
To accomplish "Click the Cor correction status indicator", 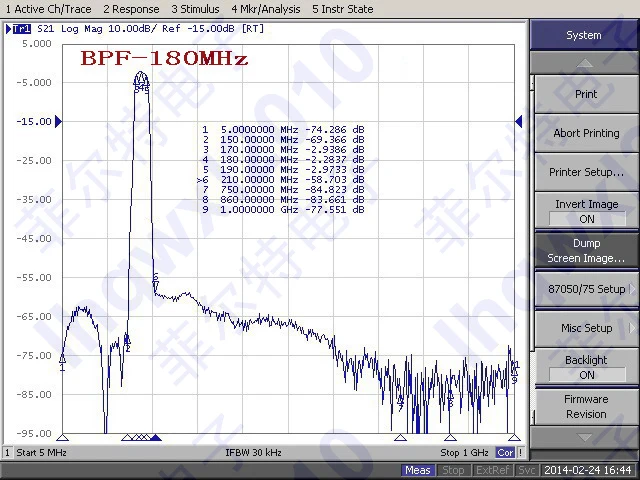I will (505, 453).
